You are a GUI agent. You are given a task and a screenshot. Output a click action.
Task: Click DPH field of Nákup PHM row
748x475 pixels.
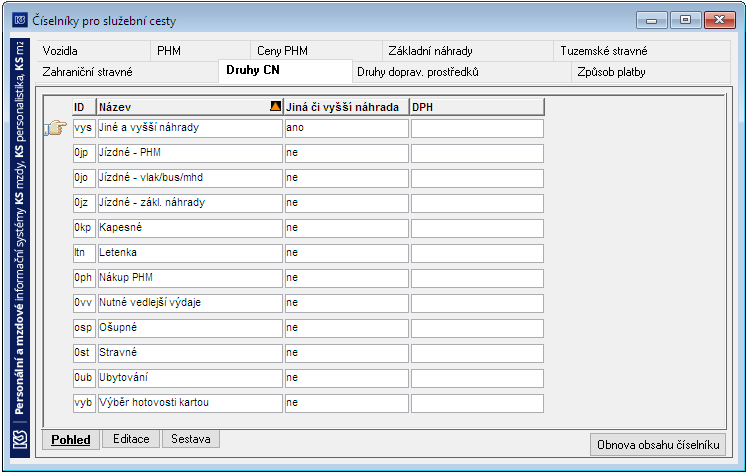[x=478, y=278]
